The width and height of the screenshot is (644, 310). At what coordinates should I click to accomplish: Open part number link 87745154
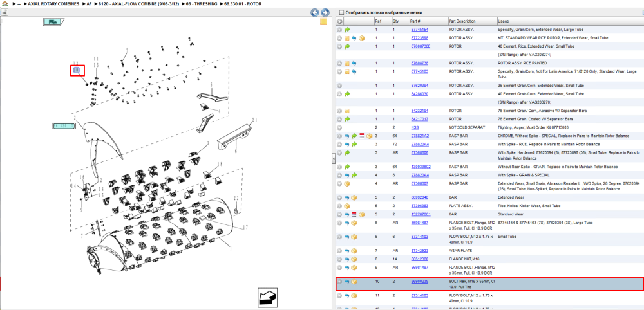click(x=419, y=30)
